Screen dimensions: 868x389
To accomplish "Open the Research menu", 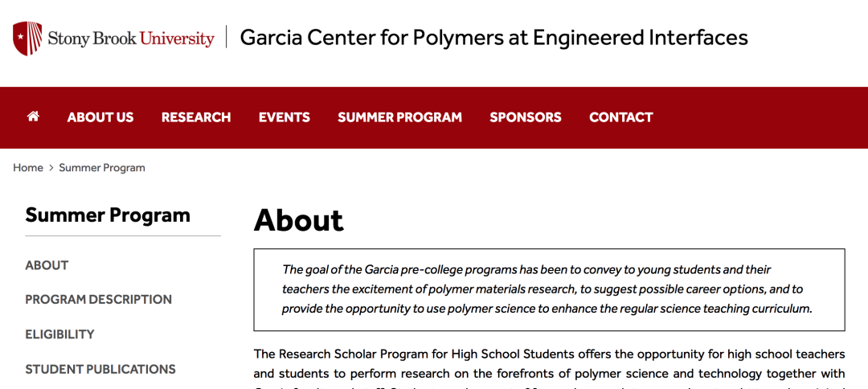I will 196,117.
